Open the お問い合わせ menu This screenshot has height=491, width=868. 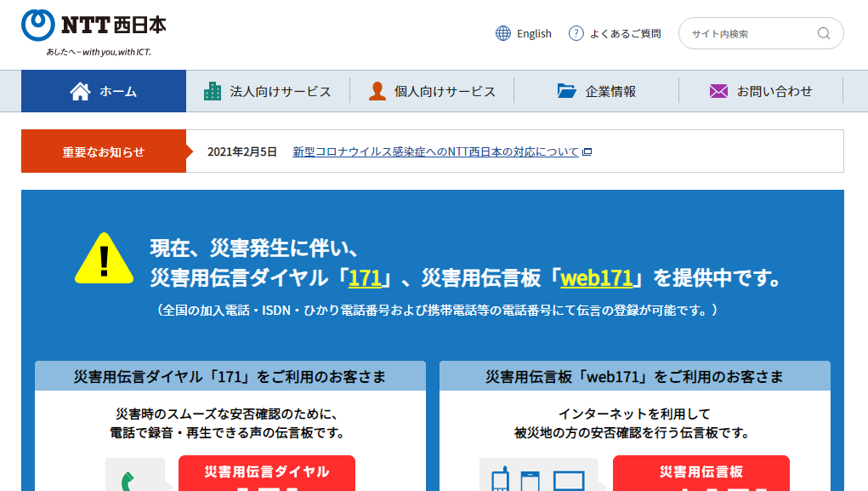[761, 91]
